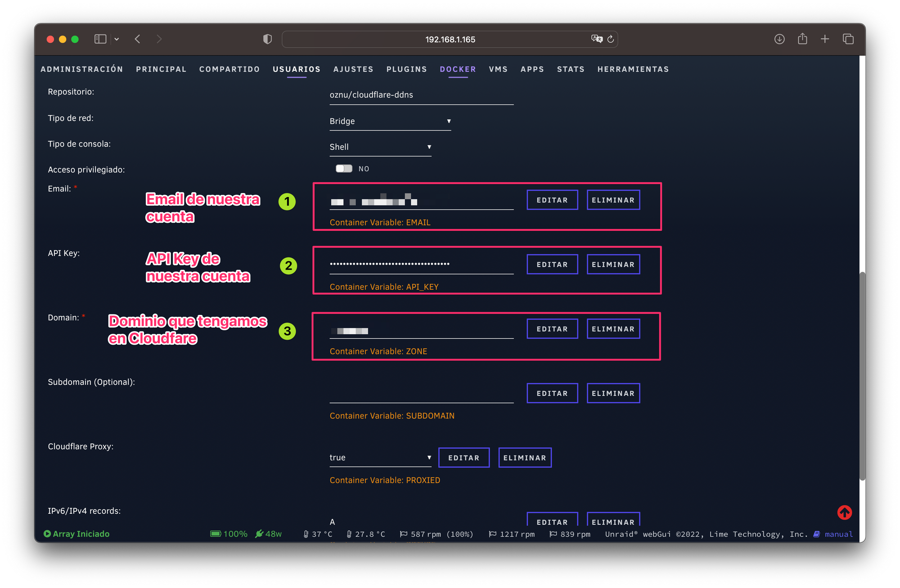Click the 48w power plug icon
Viewport: 900px width, 588px height.
[259, 534]
